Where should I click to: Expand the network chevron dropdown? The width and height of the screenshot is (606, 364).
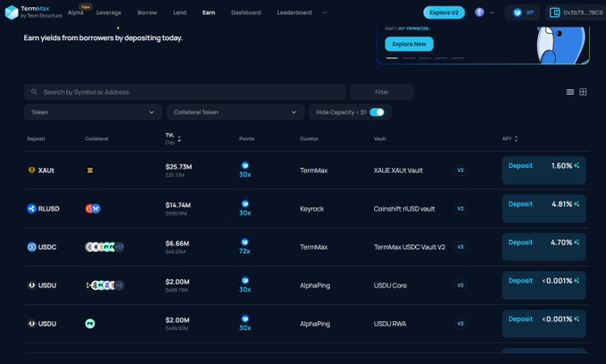(492, 12)
